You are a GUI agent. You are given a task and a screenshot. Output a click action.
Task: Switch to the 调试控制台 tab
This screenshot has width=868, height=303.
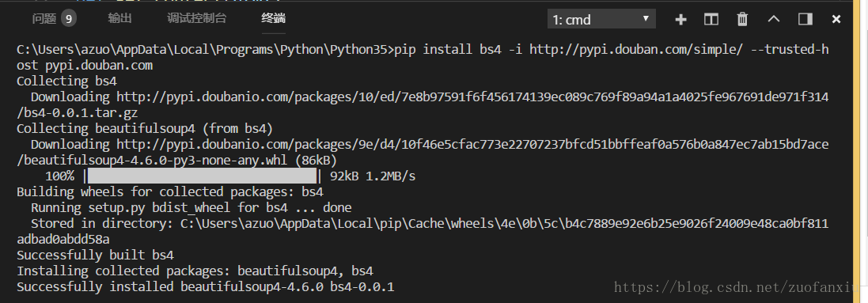click(196, 18)
